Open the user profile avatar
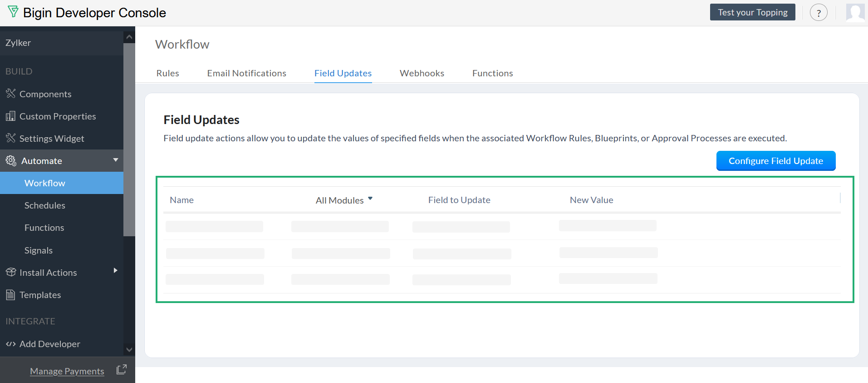Viewport: 868px width, 383px height. click(855, 13)
